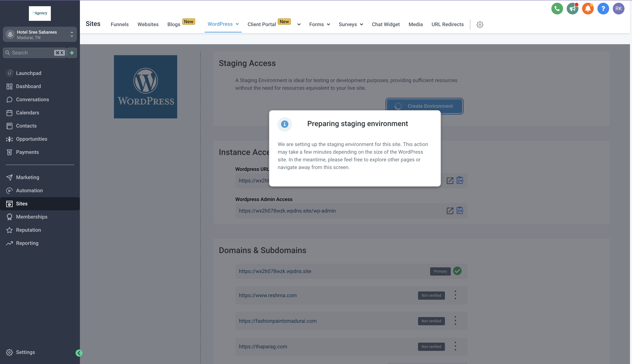Open Automation in the sidebar
This screenshot has width=632, height=364.
click(x=29, y=191)
